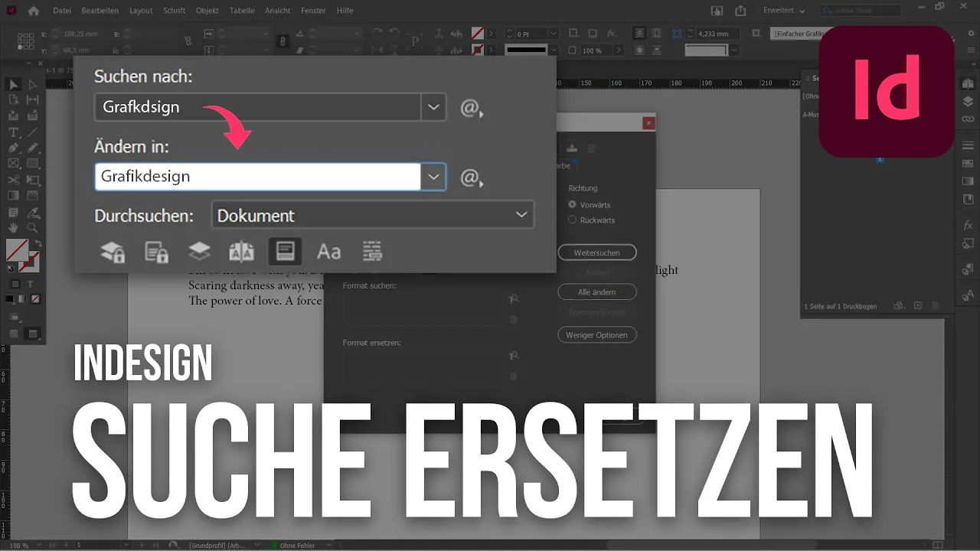This screenshot has width=980, height=551.
Task: Open special characters menu for Suchen nach
Action: [x=471, y=109]
